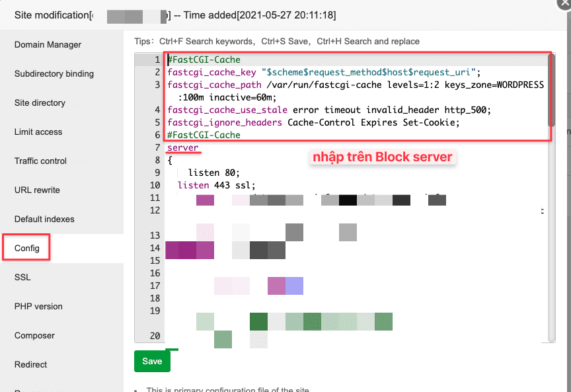Place cursor on listen 443 ssl line
Image resolution: width=571 pixels, height=392 pixels.
[x=216, y=185]
